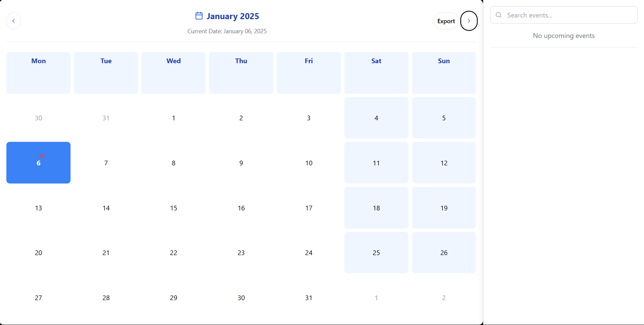Advance to next month arrow
Screen dimensions: 644x325
[469, 21]
